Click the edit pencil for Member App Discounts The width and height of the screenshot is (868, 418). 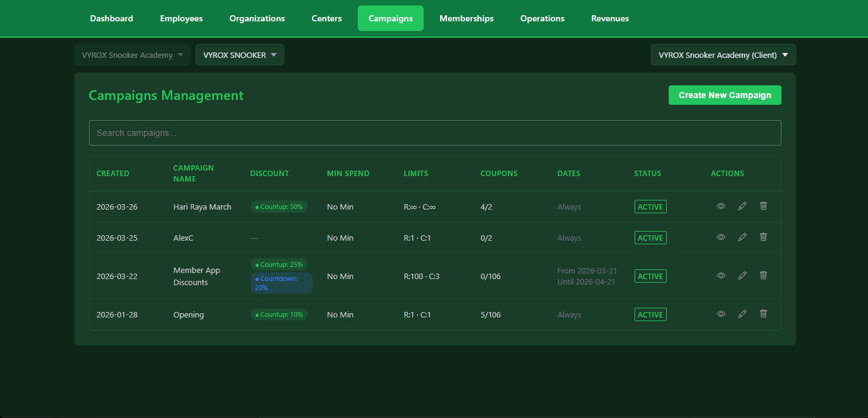pyautogui.click(x=742, y=275)
